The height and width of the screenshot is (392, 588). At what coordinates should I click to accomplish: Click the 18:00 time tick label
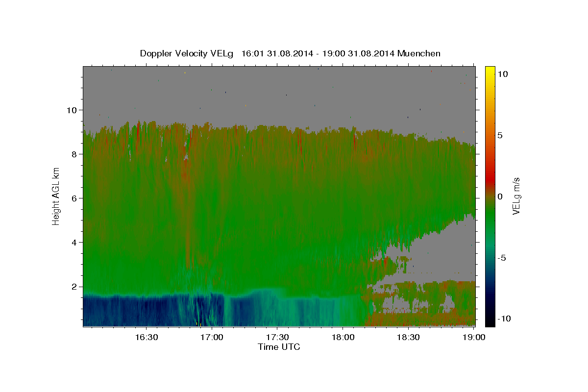coord(343,337)
